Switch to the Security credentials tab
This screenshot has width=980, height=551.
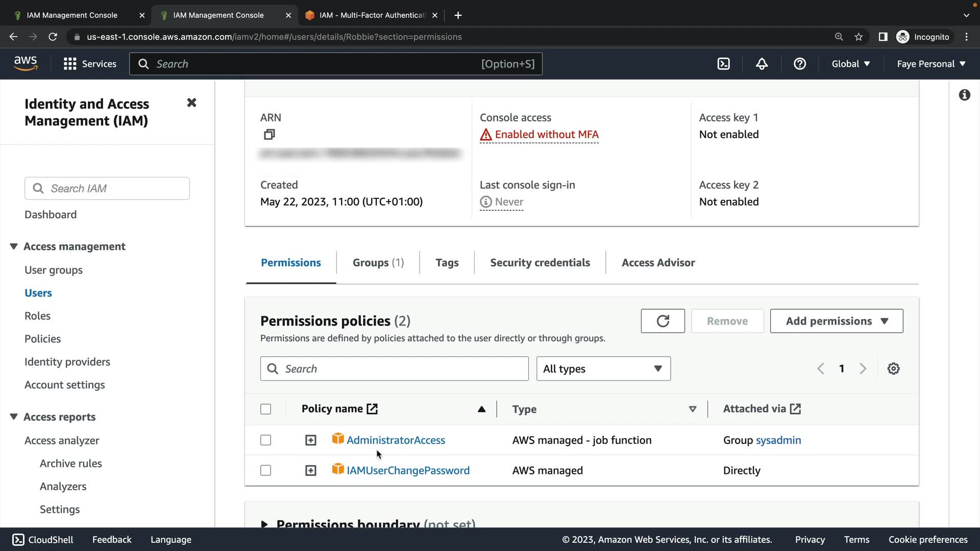(x=540, y=263)
